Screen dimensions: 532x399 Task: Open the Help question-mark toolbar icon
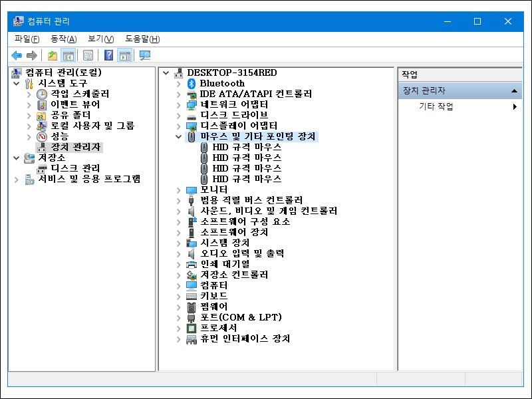(108, 55)
